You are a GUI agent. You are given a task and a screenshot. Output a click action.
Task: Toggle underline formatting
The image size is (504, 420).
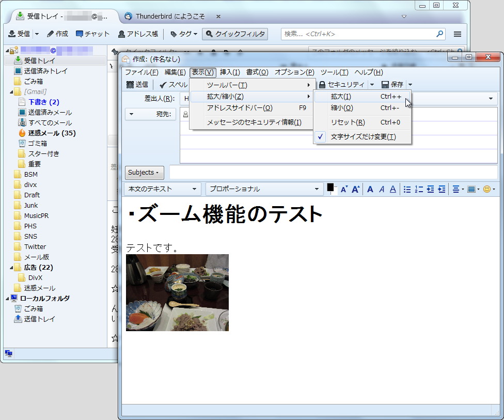click(392, 189)
